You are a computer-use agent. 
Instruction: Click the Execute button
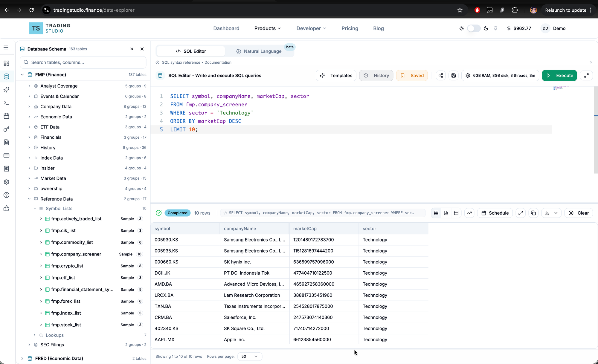point(559,76)
